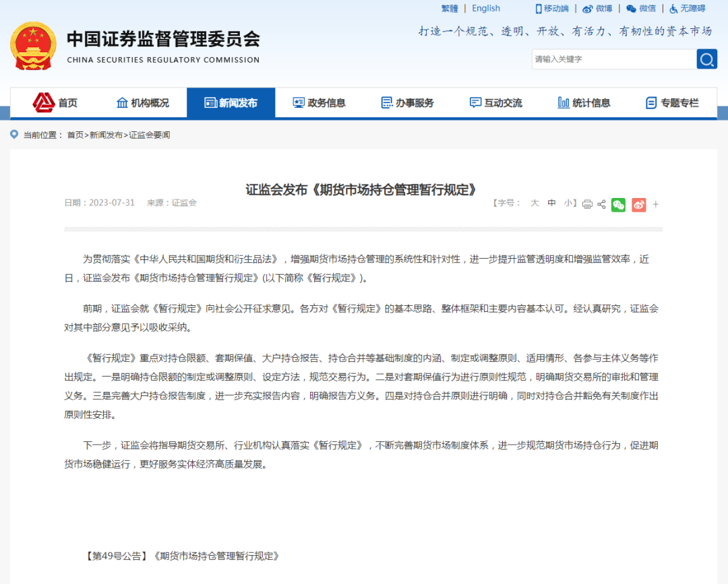Share the article via the red Weibo icon

click(x=638, y=205)
